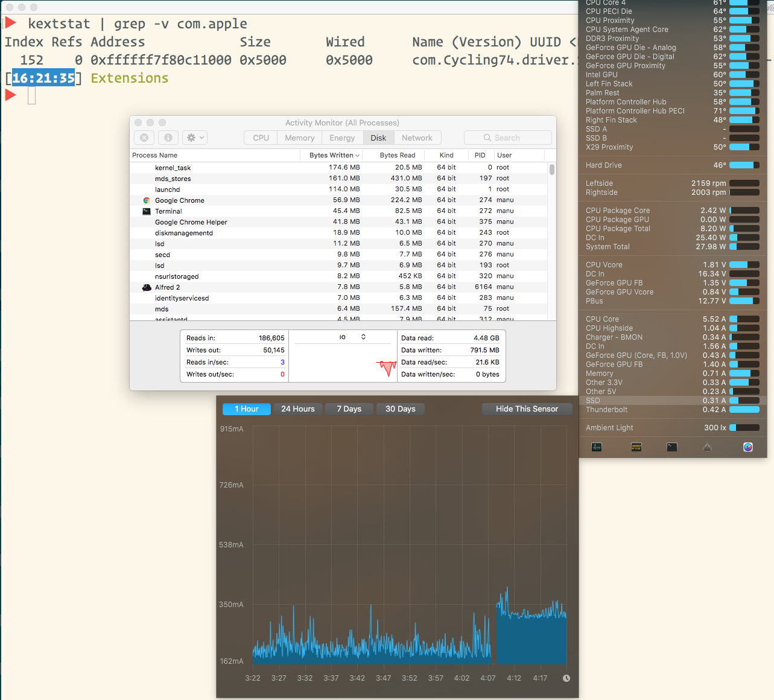This screenshot has height=700, width=774.
Task: Click the clock icon below the sensor graph
Action: 566,678
